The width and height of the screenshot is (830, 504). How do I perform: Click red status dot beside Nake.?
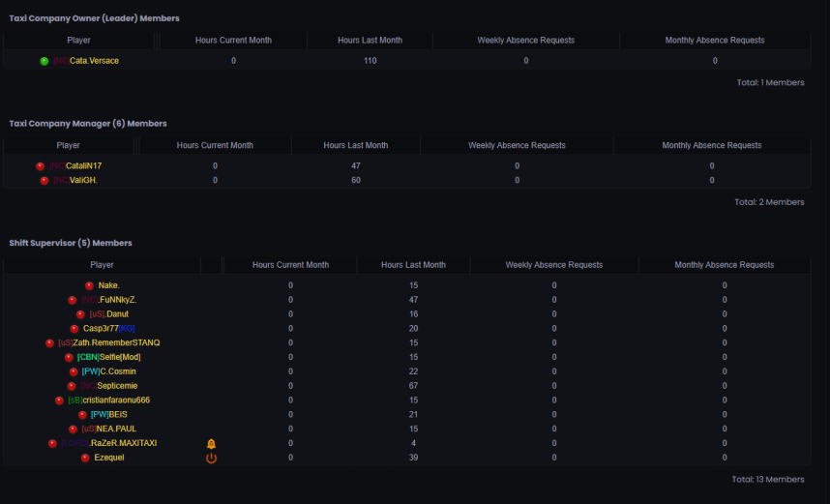click(x=89, y=286)
